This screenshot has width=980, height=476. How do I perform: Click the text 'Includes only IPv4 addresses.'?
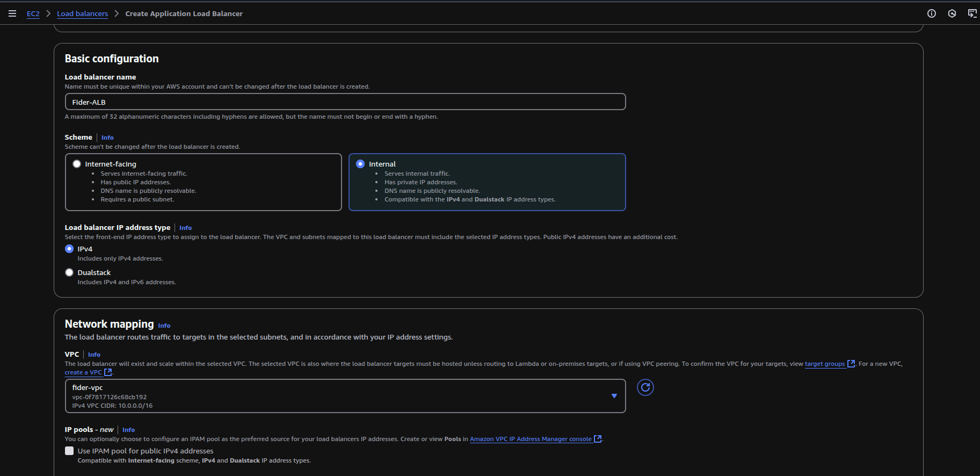120,258
